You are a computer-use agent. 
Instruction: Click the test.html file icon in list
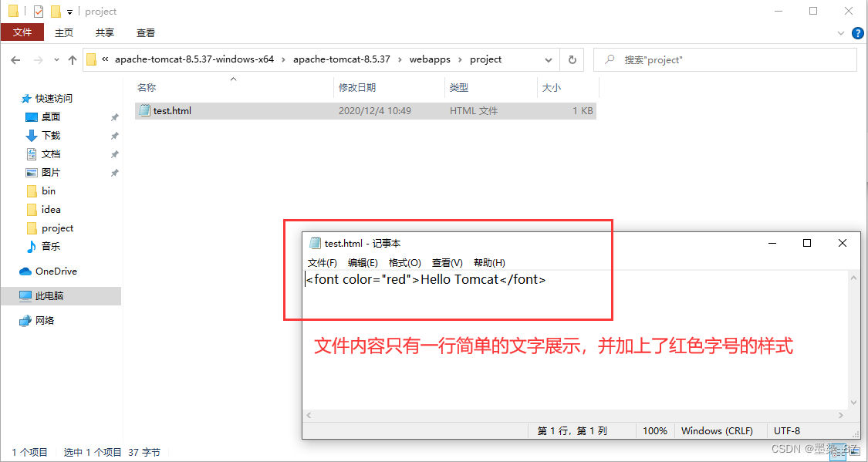tap(144, 110)
